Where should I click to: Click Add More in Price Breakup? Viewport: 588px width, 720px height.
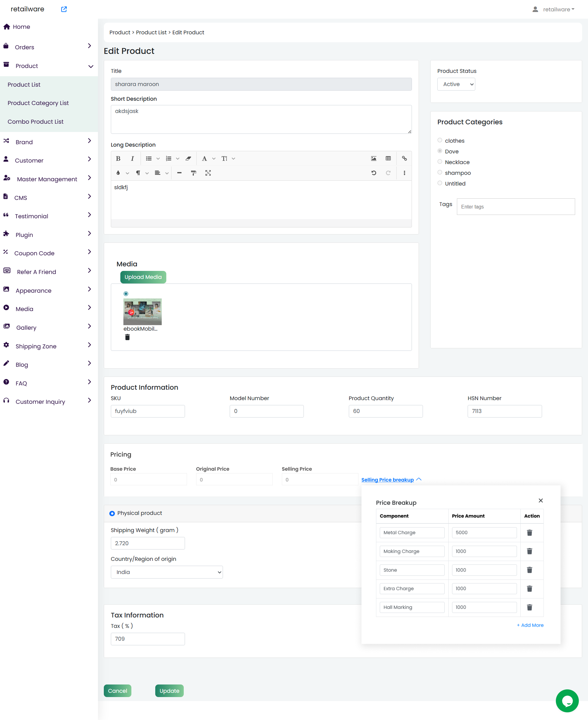(530, 625)
